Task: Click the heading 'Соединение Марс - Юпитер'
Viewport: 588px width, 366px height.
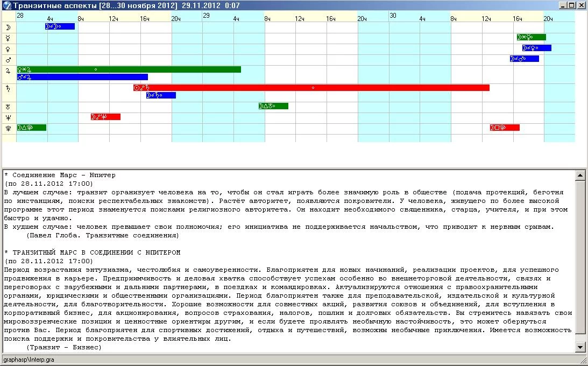Action: [x=64, y=175]
